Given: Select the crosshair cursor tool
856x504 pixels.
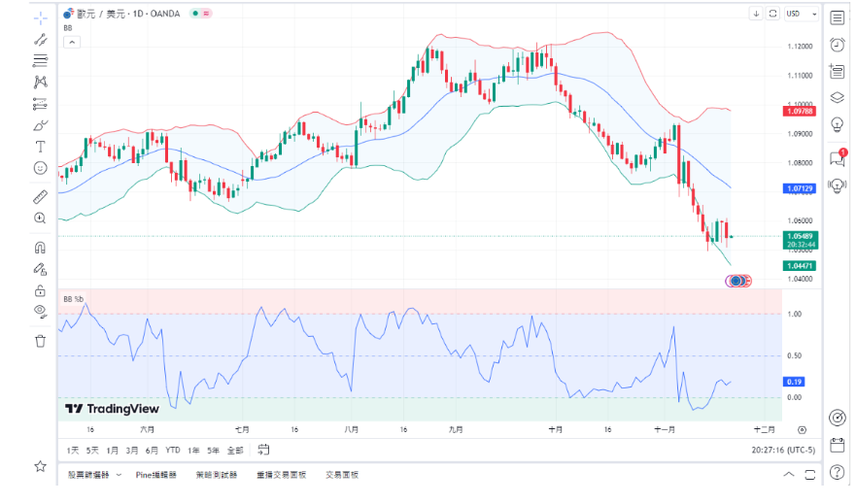Looking at the screenshot, I should tap(41, 18).
